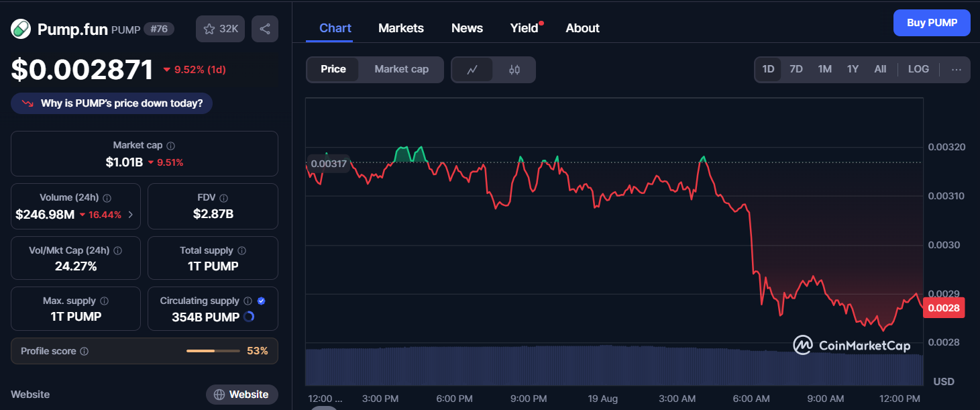The image size is (980, 410).
Task: Open the About tab
Action: click(582, 28)
